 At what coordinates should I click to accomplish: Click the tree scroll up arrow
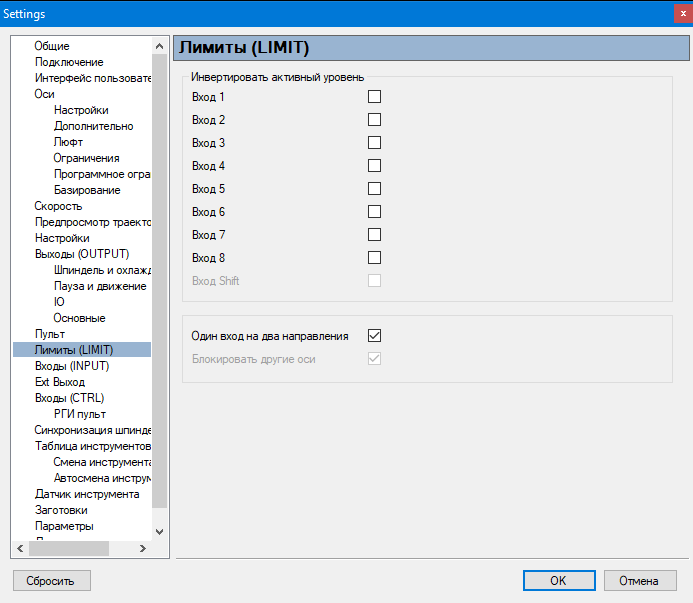(160, 46)
